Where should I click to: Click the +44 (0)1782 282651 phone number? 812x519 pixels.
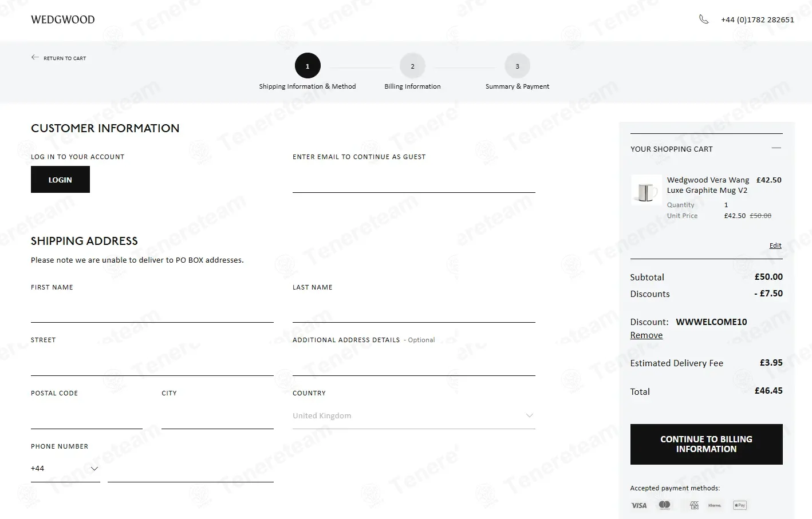click(758, 19)
